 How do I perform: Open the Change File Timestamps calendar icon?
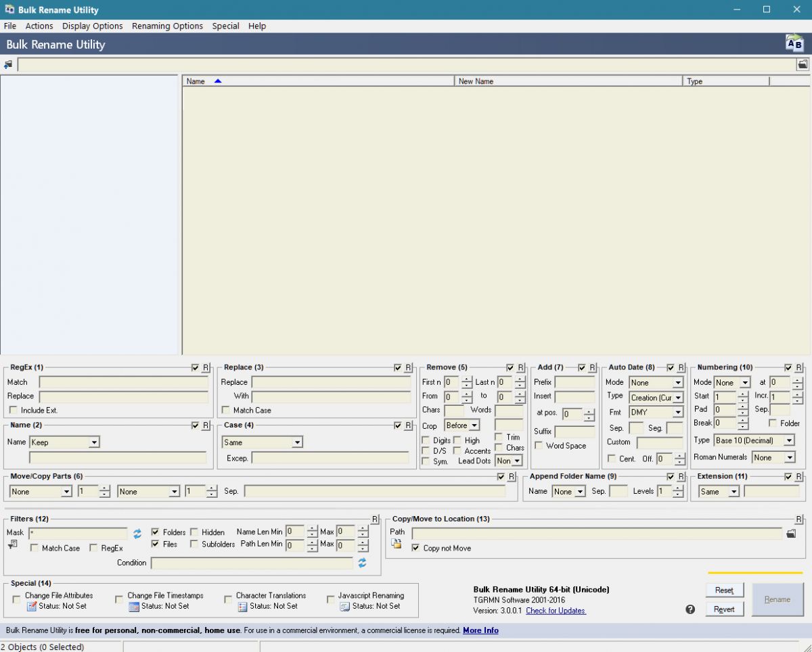(134, 607)
